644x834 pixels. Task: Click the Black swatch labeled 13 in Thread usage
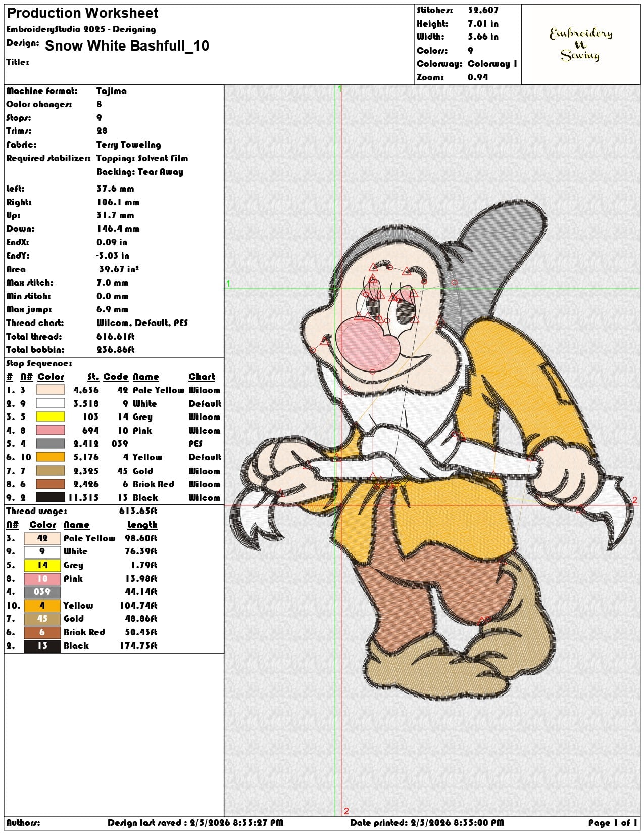click(x=42, y=645)
